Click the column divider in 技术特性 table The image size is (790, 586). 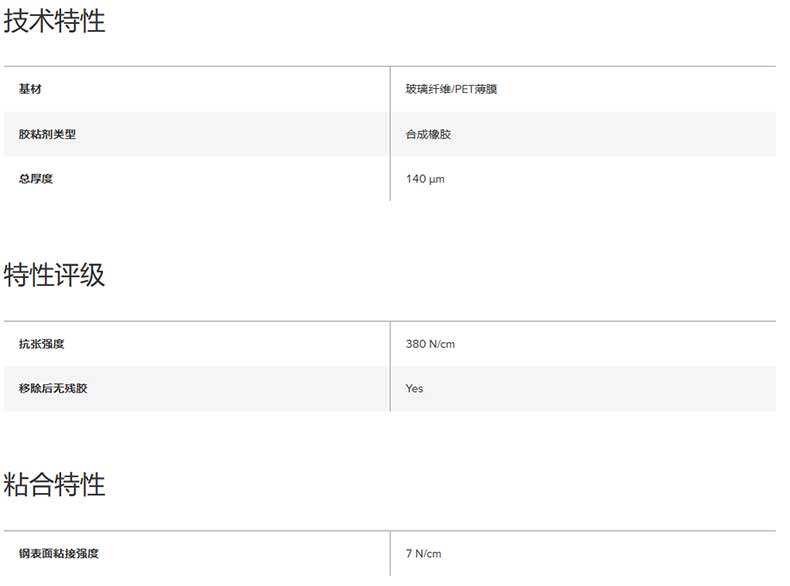click(x=390, y=134)
